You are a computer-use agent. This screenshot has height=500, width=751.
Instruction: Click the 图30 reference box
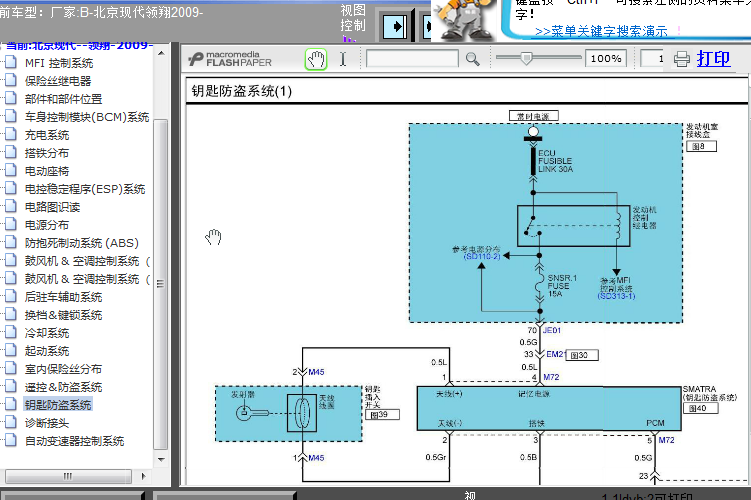point(582,355)
